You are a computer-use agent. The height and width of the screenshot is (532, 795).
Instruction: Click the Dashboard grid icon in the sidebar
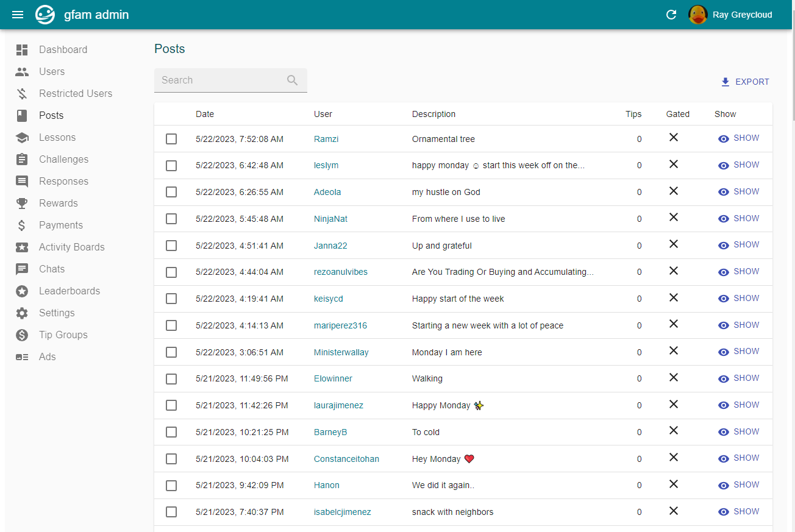click(x=22, y=50)
